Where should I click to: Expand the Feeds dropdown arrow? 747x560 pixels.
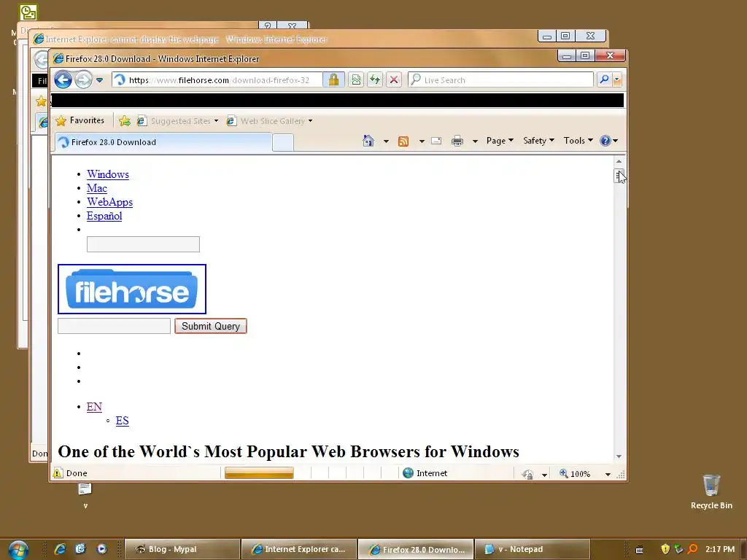pos(422,141)
